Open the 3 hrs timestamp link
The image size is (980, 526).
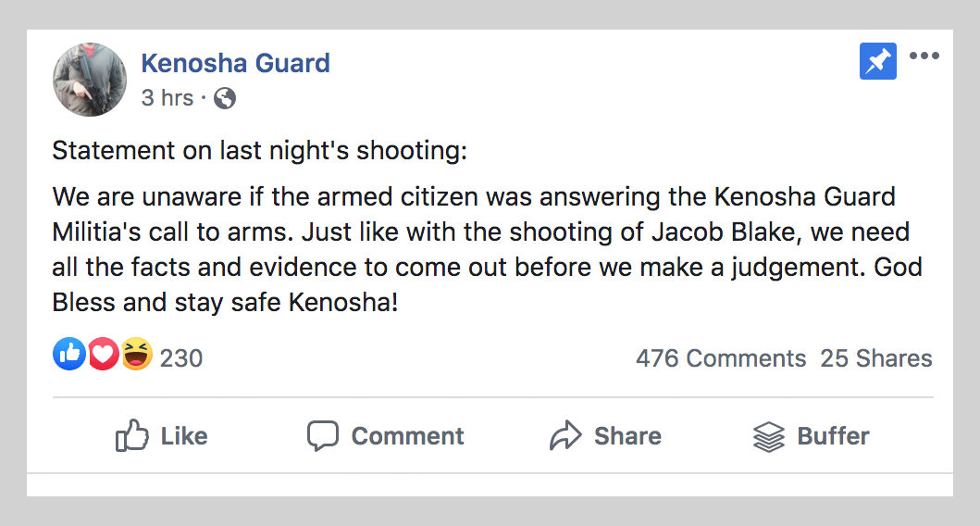coord(167,98)
